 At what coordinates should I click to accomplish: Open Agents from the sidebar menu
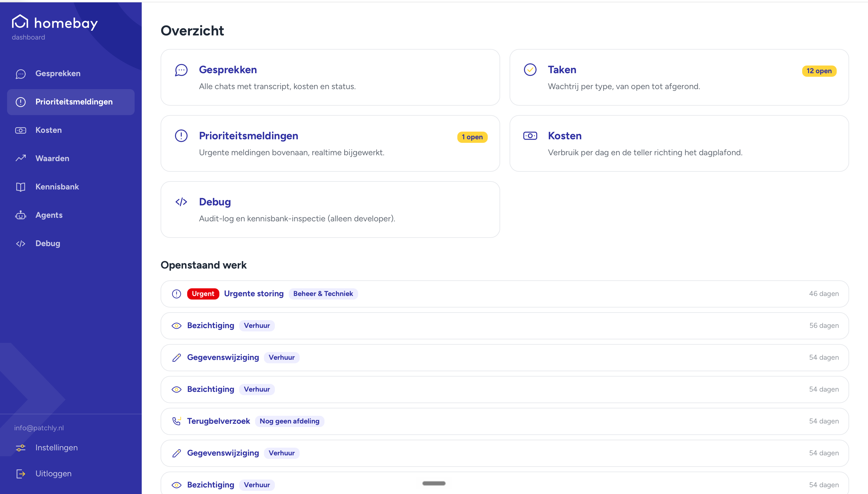[71, 215]
